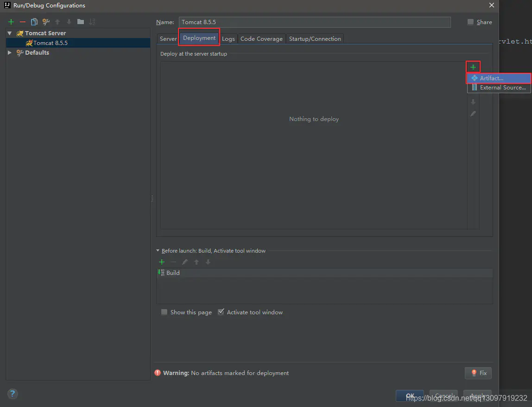532x407 pixels.
Task: Toggle the Share checkbox
Action: click(x=470, y=22)
